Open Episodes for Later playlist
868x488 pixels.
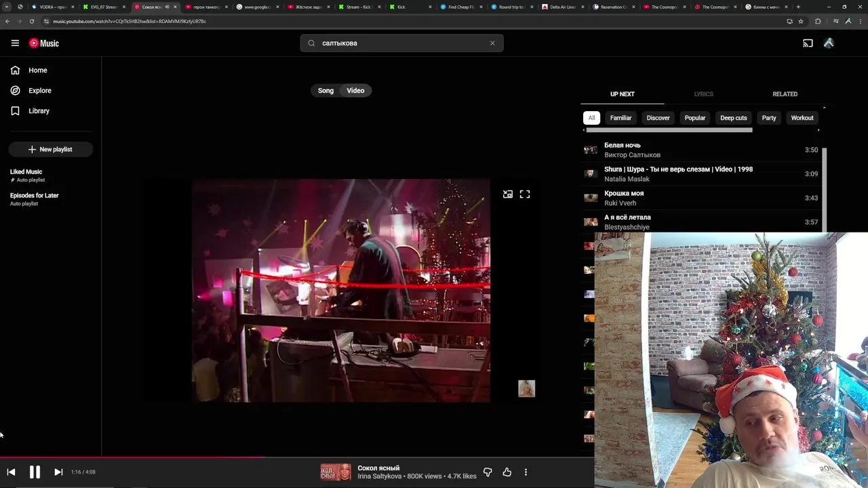pos(34,195)
